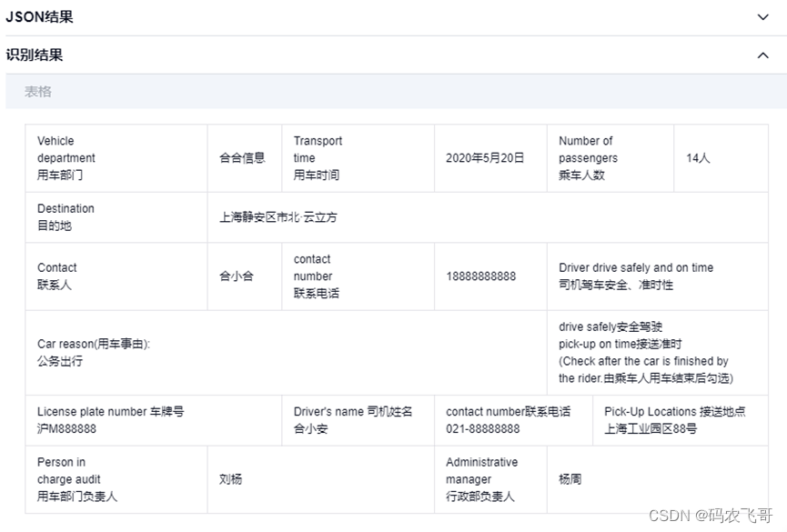
Task: Click the Destination 目的地 cell
Action: (x=116, y=217)
